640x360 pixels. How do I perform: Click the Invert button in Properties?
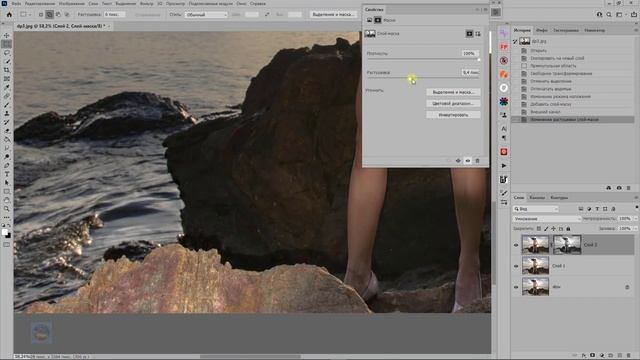453,115
